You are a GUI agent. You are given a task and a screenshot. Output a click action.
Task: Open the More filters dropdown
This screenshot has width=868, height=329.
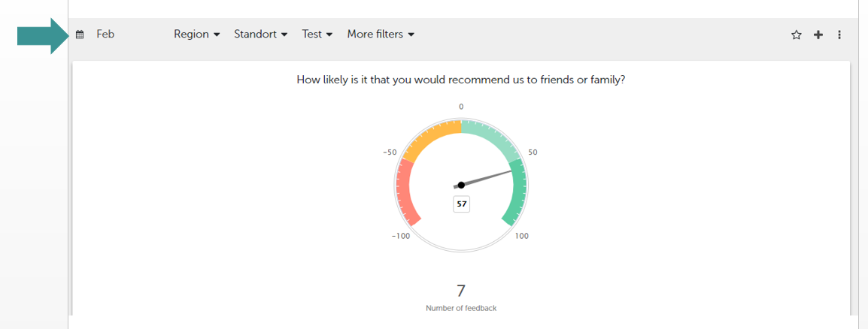tap(381, 35)
